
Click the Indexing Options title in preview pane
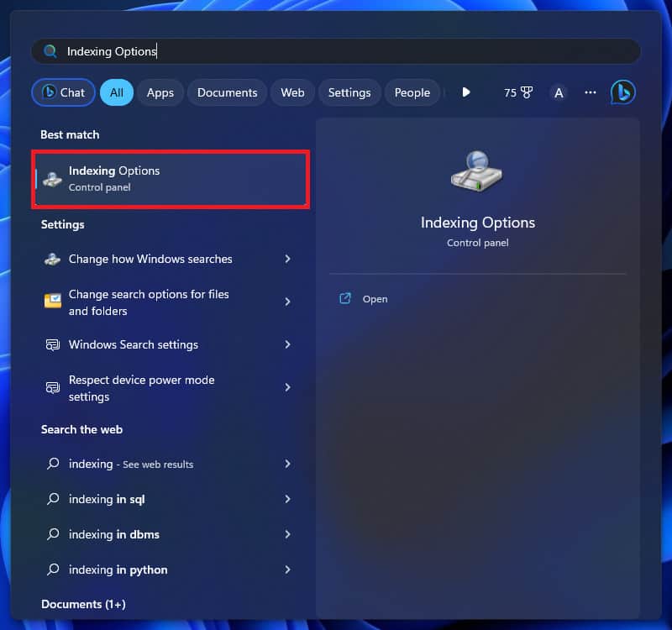tap(477, 223)
